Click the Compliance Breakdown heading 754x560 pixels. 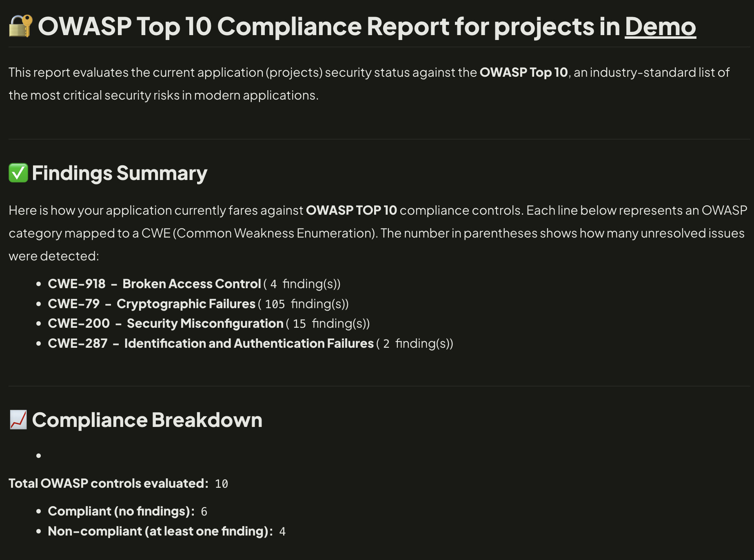pos(147,420)
